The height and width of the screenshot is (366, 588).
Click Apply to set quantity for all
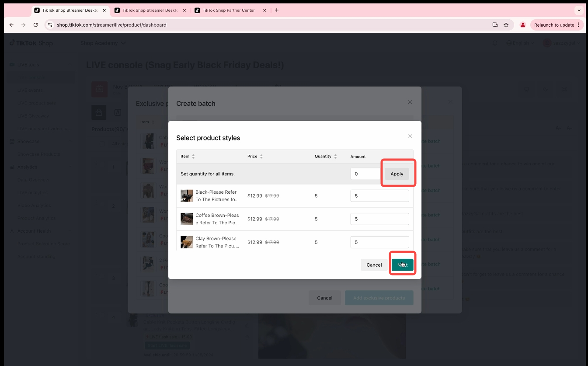click(397, 174)
